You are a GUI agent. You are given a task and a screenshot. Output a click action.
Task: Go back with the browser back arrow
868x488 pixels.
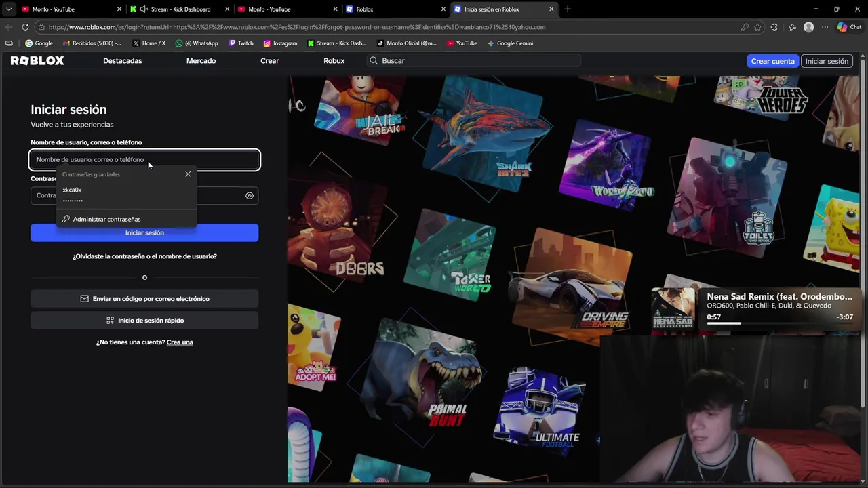click(8, 27)
